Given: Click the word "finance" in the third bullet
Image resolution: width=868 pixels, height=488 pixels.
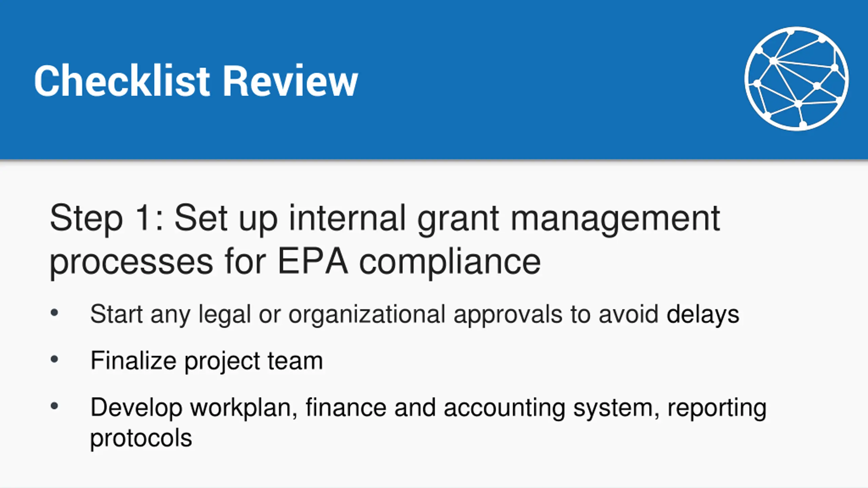Looking at the screenshot, I should click(346, 407).
